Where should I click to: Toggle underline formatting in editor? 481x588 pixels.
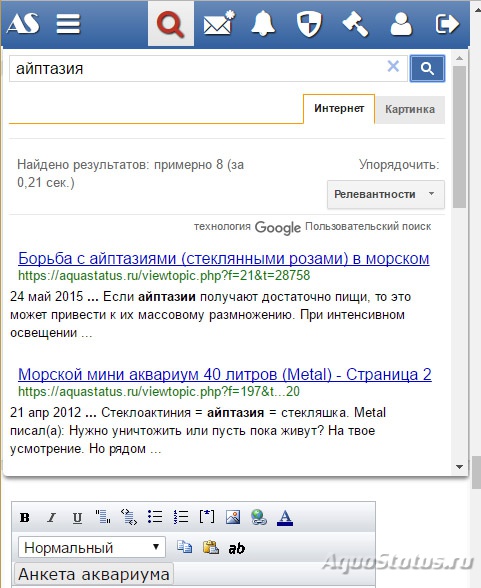pyautogui.click(x=77, y=518)
